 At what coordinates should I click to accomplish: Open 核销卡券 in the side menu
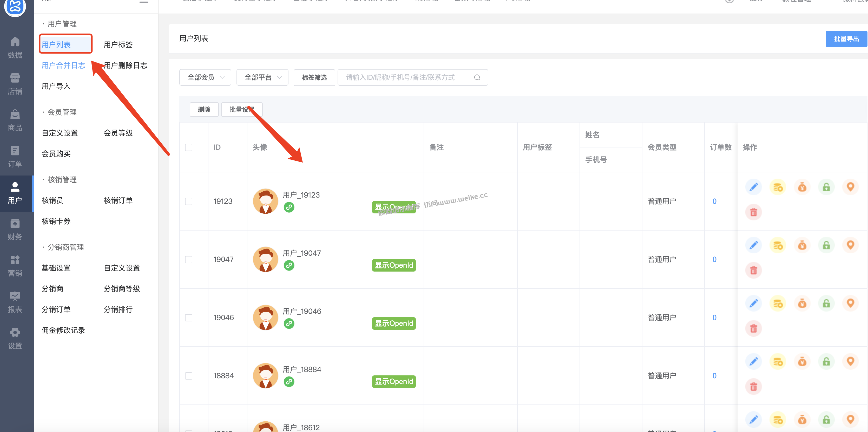pyautogui.click(x=56, y=221)
